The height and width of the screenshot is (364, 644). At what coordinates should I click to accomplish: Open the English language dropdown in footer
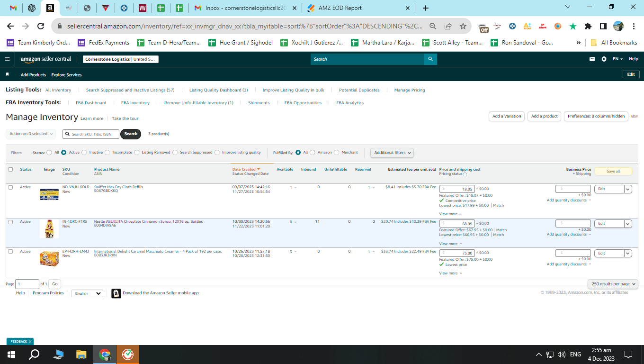pos(87,293)
